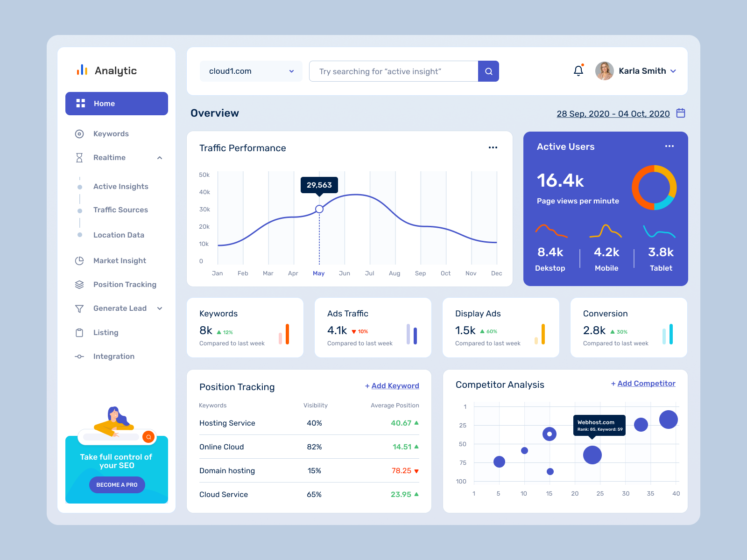
Task: Open Traffic Sources submenu item
Action: pos(120,210)
